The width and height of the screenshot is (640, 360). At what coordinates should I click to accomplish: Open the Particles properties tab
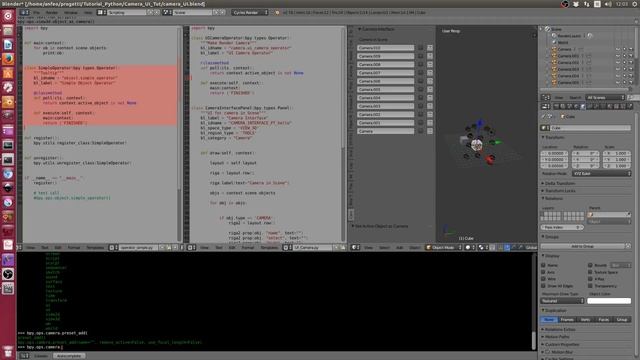(623, 107)
